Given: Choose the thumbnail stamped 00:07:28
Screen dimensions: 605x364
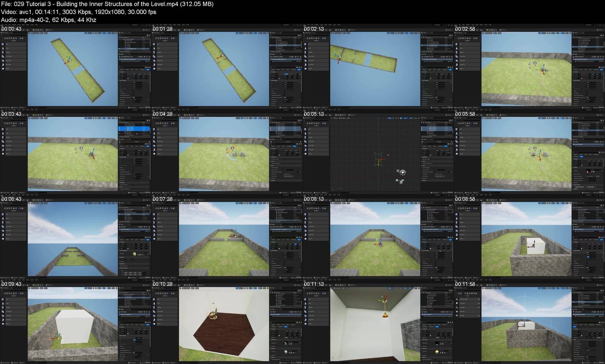Looking at the screenshot, I should tap(227, 237).
